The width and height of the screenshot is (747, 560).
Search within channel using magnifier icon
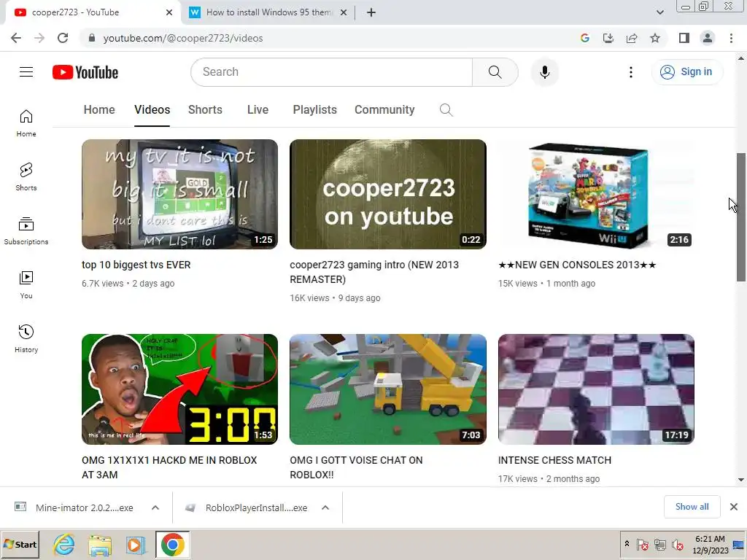pyautogui.click(x=446, y=110)
